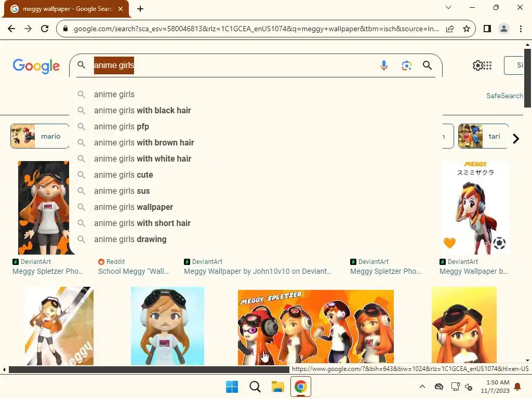The width and height of the screenshot is (532, 399).
Task: Open SafeSearch settings link
Action: 504,96
